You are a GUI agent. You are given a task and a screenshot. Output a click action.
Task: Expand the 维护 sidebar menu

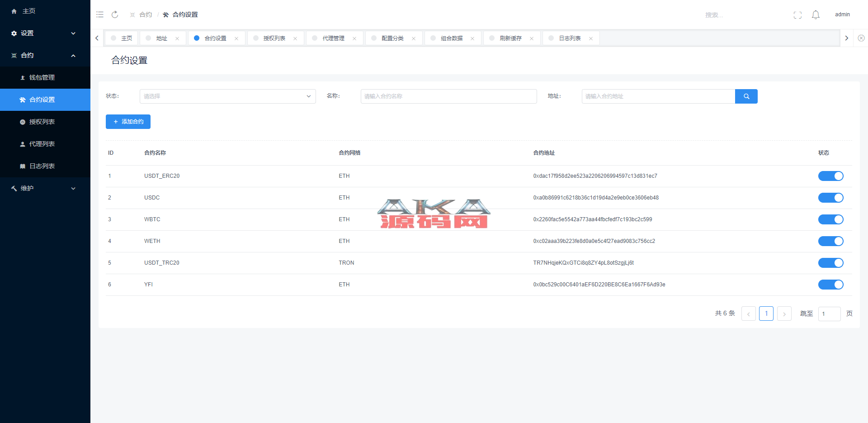[x=45, y=188]
